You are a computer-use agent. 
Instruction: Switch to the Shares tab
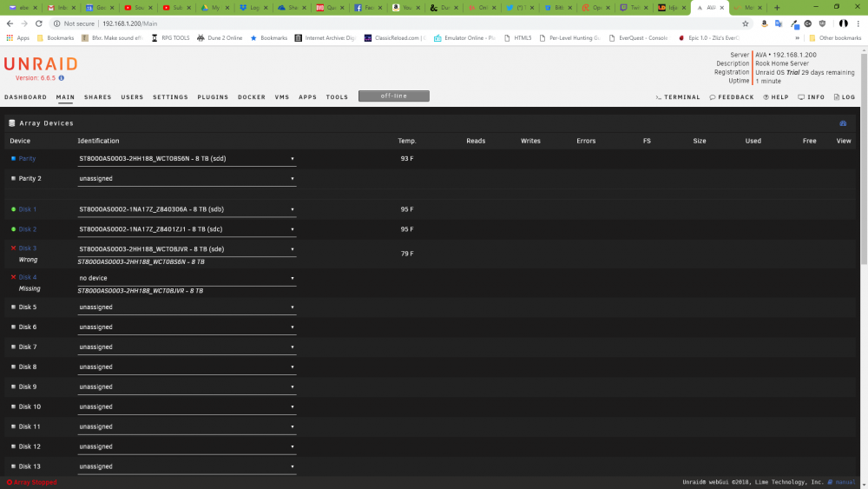98,97
